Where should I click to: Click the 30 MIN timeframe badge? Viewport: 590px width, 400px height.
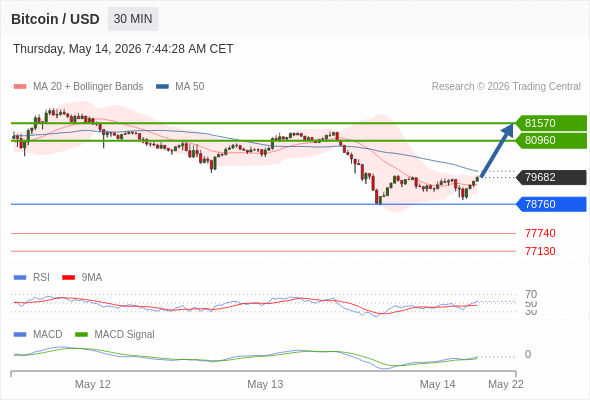point(133,19)
